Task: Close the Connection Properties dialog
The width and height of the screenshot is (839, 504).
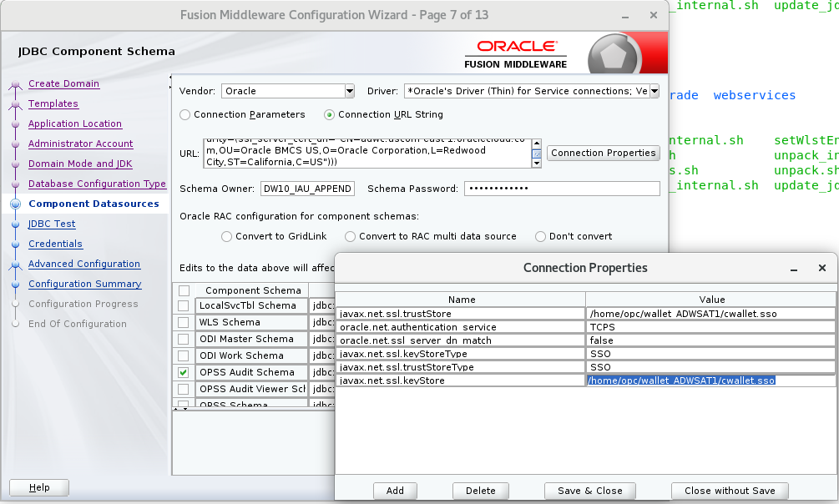Action: click(x=822, y=268)
